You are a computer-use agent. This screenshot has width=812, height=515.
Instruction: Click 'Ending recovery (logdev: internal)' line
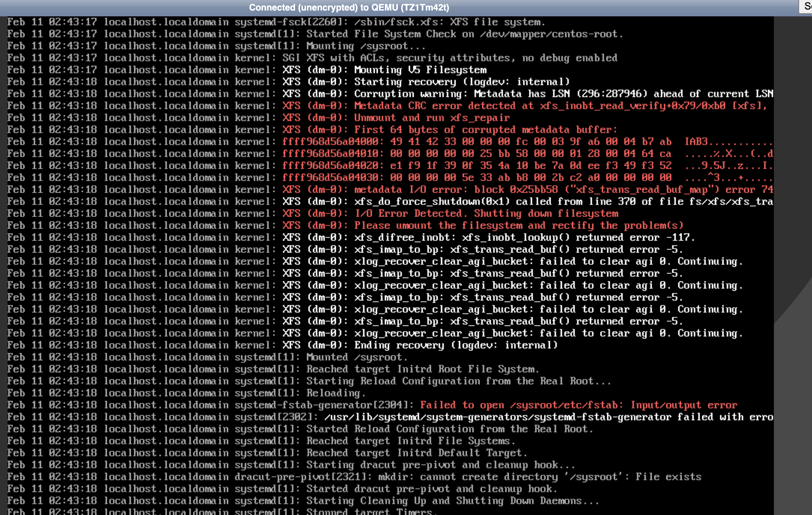[x=456, y=345]
